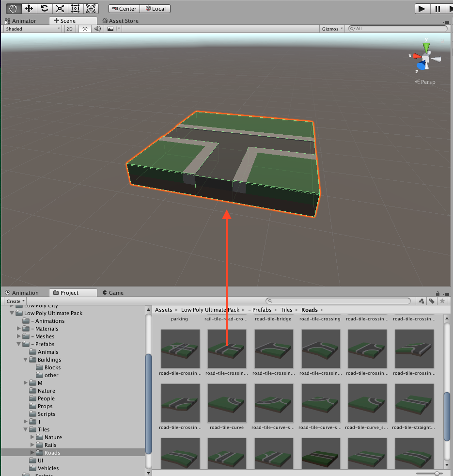Select the Rect Transform tool

point(75,8)
